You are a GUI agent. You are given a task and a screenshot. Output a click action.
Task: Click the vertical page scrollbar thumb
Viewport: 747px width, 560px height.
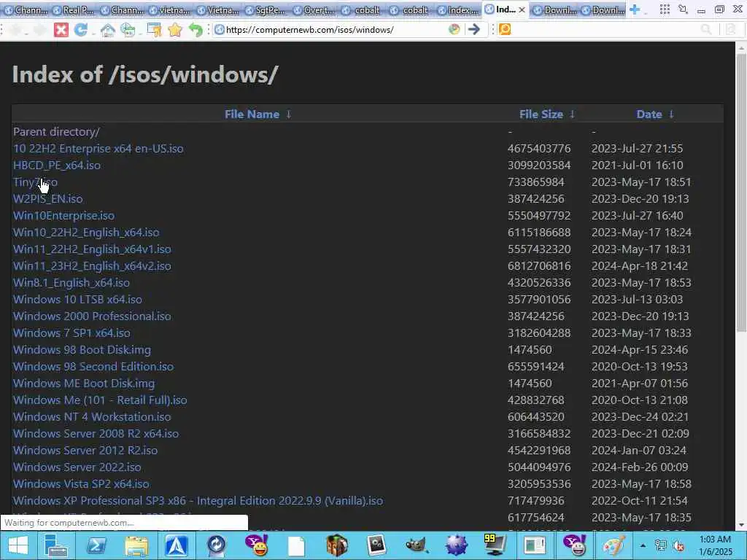(741, 192)
